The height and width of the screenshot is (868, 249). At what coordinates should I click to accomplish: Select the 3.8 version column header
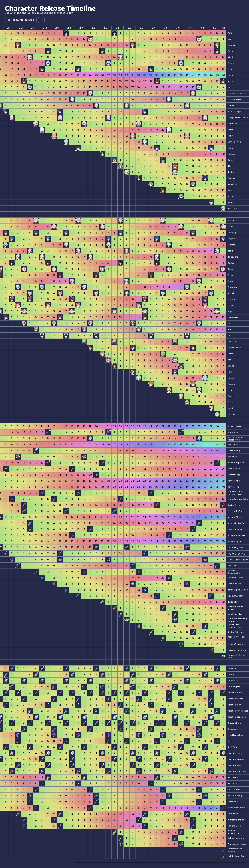click(202, 28)
